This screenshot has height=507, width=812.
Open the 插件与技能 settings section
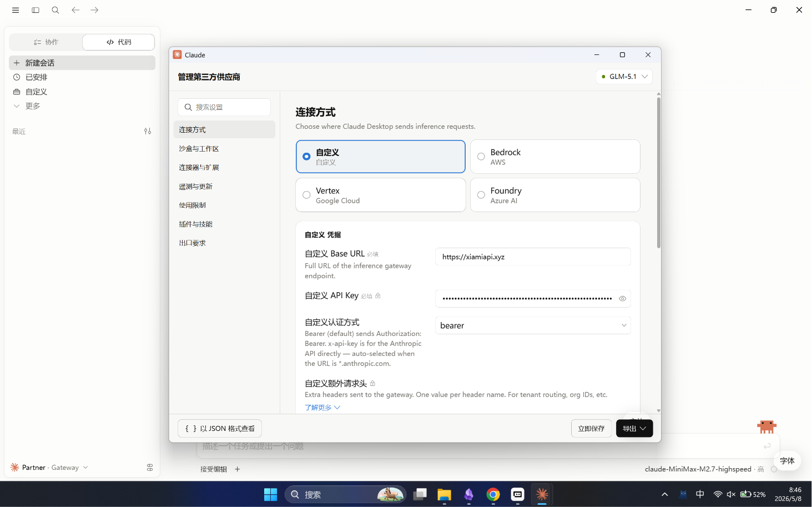click(224, 224)
